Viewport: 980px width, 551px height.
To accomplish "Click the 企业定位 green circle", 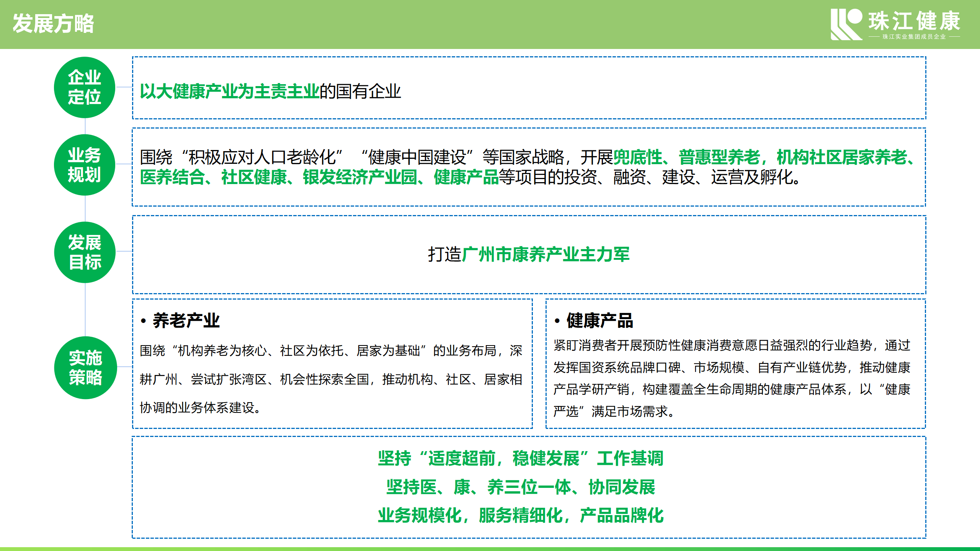I will pos(85,87).
